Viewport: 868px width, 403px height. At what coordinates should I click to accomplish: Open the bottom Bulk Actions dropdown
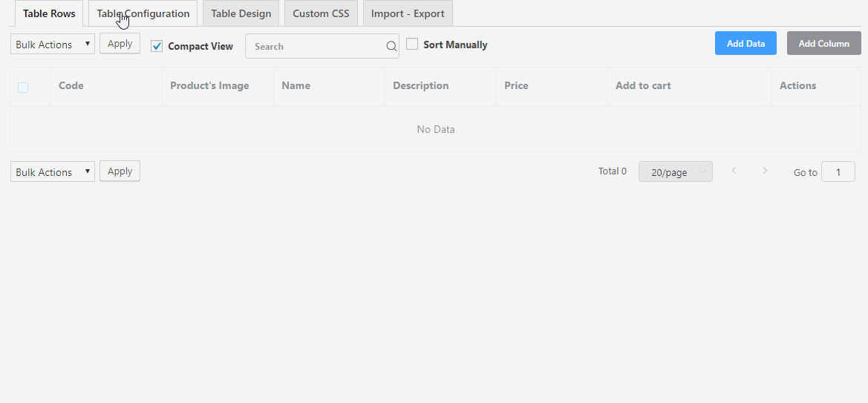(53, 172)
